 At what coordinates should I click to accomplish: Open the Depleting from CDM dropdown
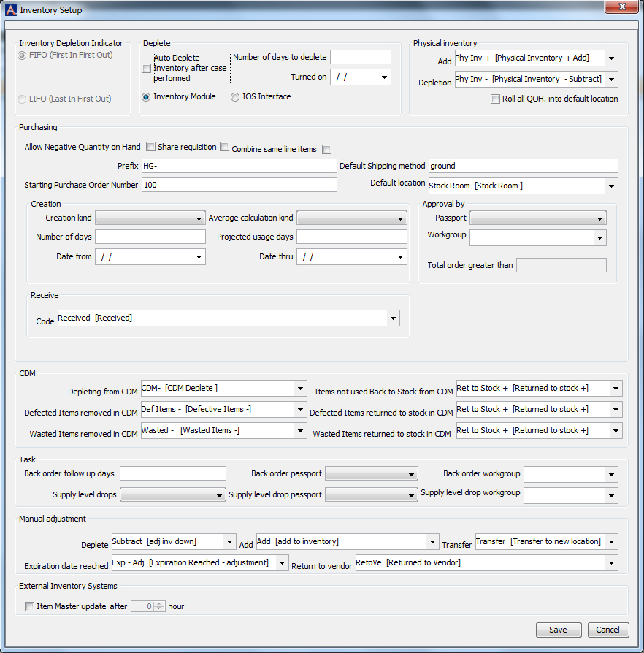coord(299,388)
